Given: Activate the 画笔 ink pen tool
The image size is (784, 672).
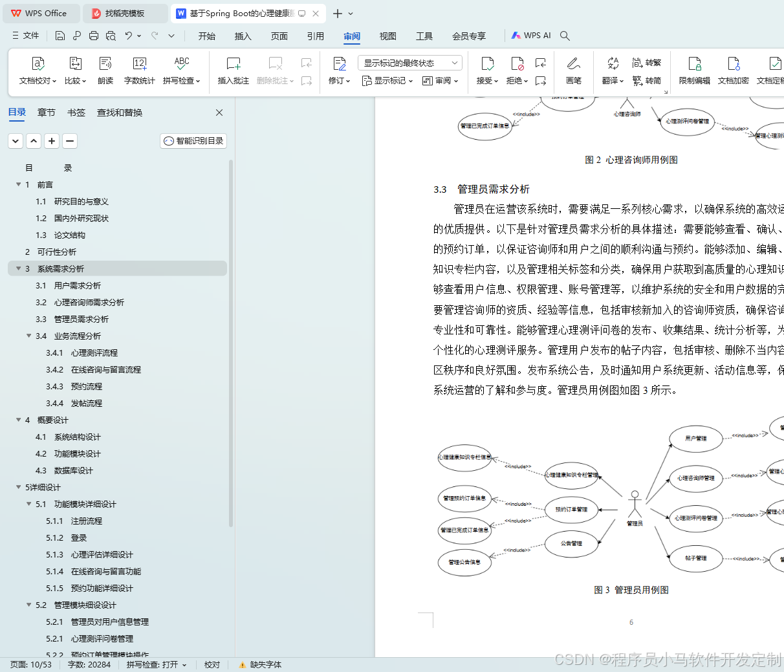Looking at the screenshot, I should (573, 71).
